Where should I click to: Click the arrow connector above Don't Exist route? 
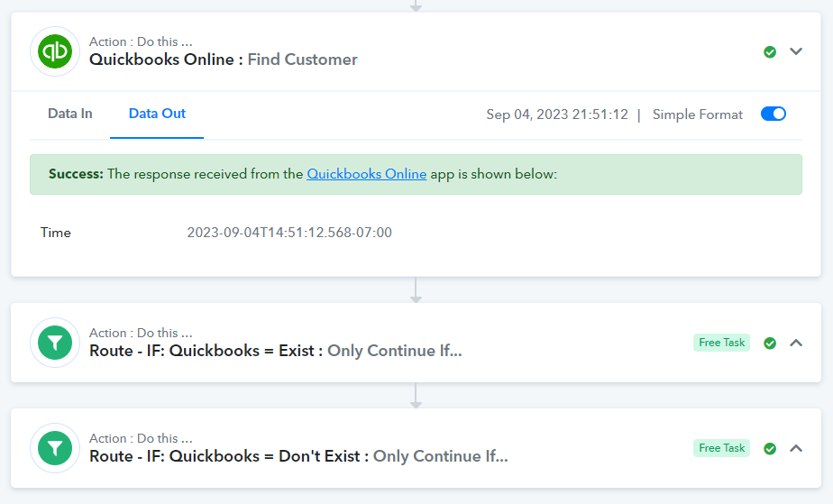click(416, 396)
